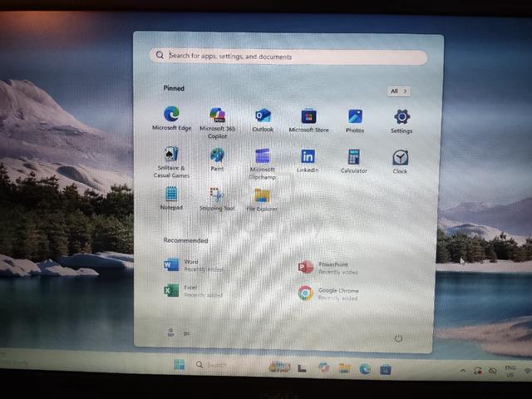Click the OneDrive cloud tray icon
The image size is (532, 399).
493,371
